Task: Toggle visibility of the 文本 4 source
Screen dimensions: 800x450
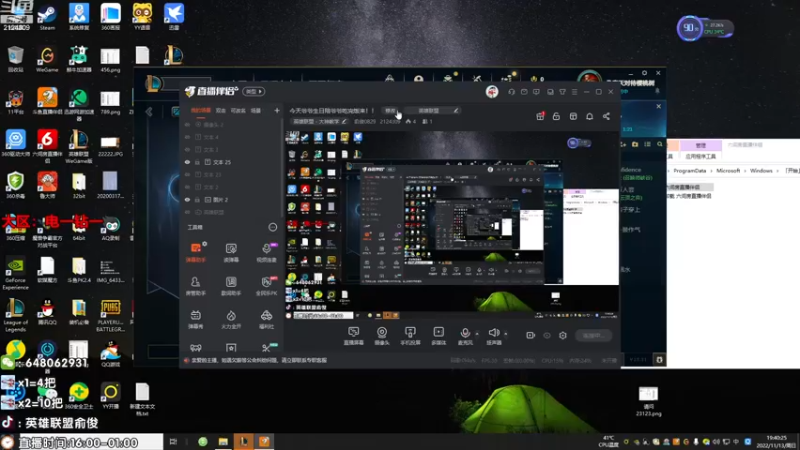Action: pos(187,137)
